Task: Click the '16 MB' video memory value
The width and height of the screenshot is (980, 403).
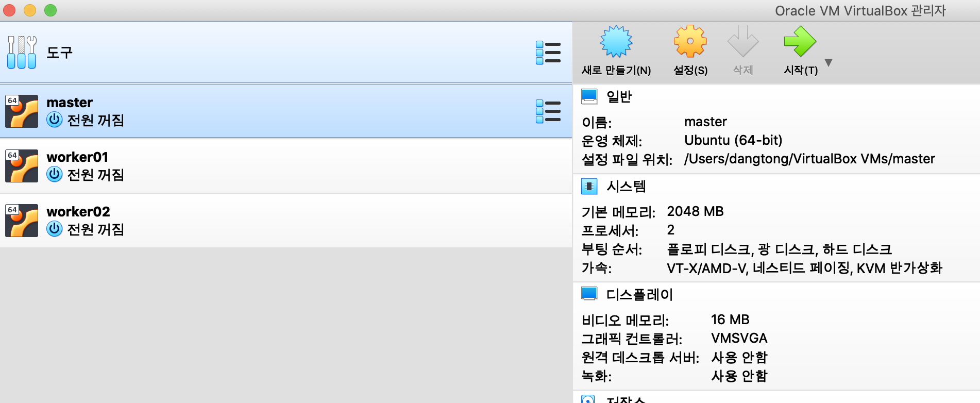Action: pos(730,320)
